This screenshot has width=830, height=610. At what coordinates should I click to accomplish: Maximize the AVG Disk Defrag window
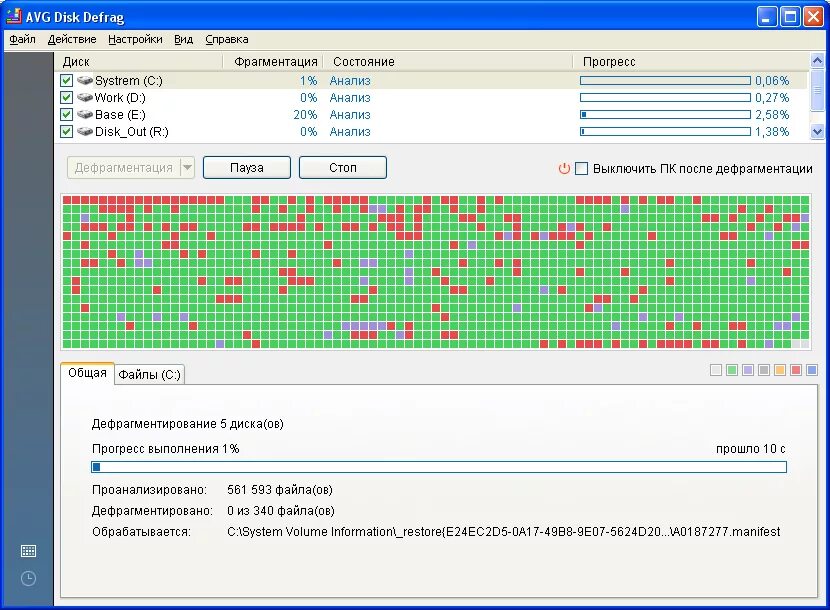pyautogui.click(x=790, y=17)
